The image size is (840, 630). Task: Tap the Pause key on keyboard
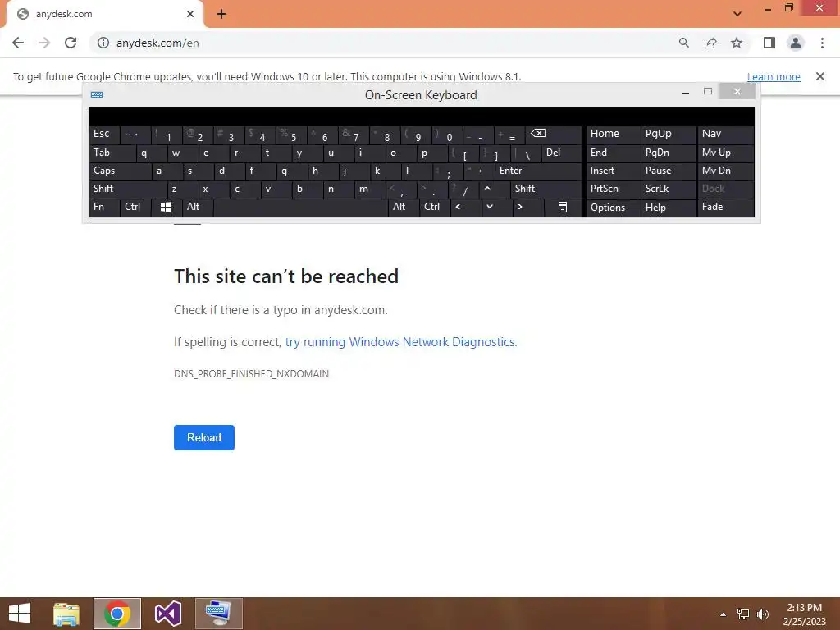[668, 171]
